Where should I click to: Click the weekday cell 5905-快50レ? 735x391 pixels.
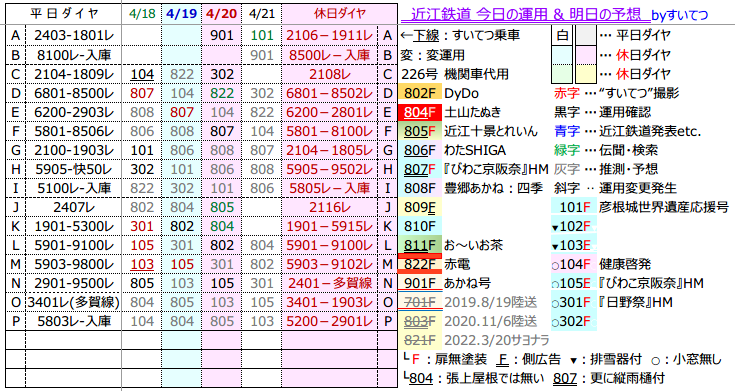74,169
